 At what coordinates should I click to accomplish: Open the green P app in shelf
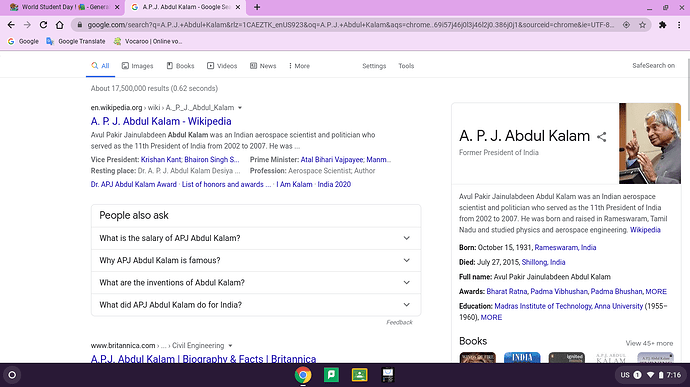[331, 375]
